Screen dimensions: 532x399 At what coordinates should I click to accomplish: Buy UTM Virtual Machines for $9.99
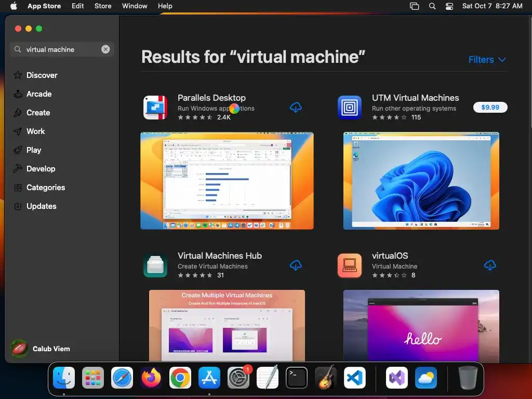point(490,107)
